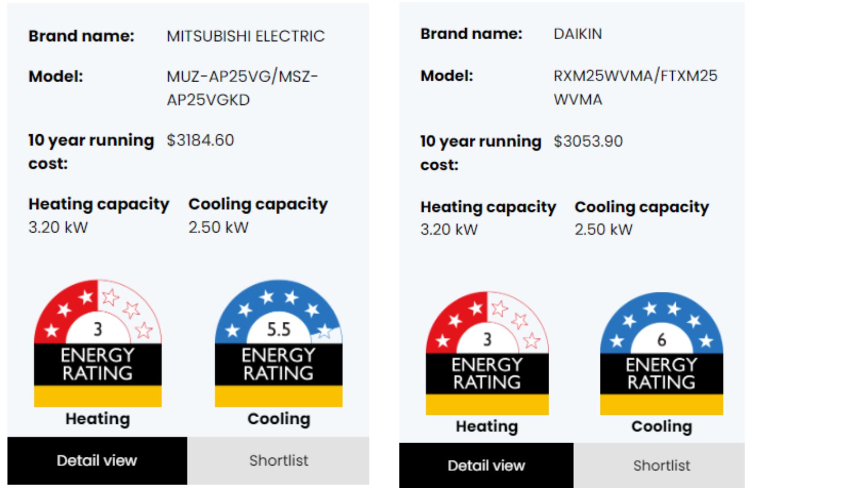Click the Heating label under Mitsubishi badge

click(97, 419)
